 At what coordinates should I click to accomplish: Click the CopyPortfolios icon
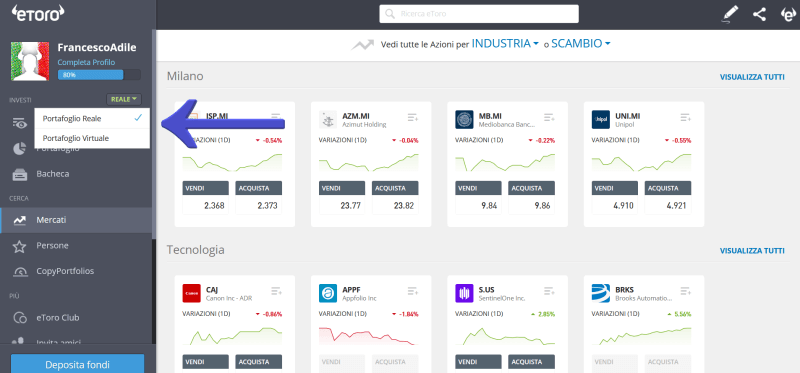pyautogui.click(x=20, y=271)
